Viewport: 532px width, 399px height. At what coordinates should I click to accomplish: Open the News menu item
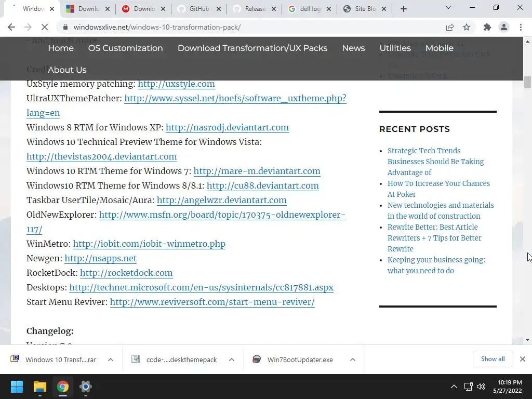[353, 48]
